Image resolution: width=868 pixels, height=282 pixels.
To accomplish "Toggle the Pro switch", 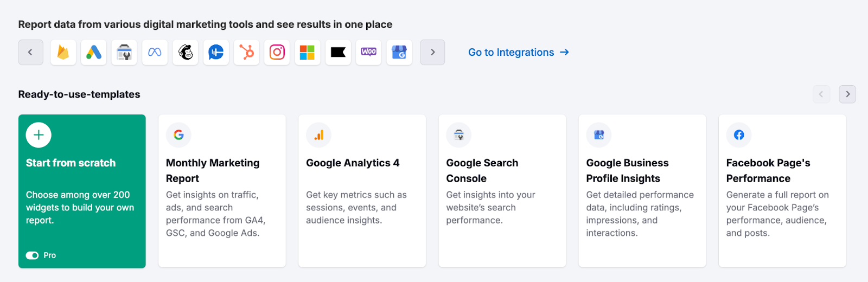I will (x=33, y=255).
